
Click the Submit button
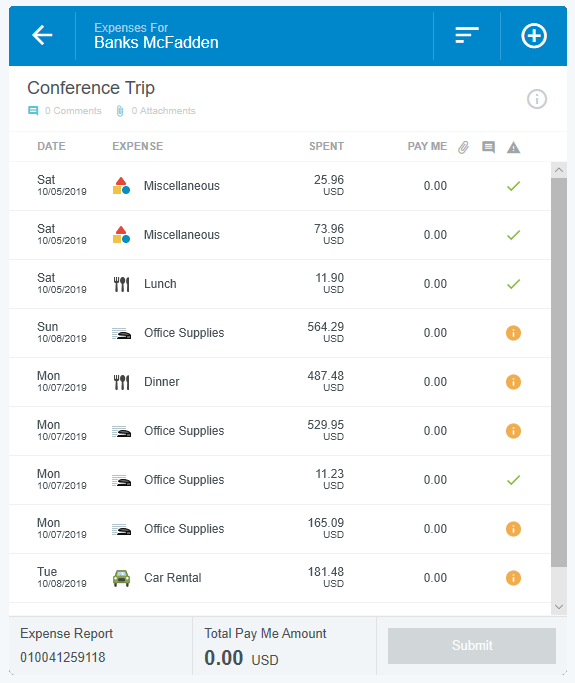point(472,646)
